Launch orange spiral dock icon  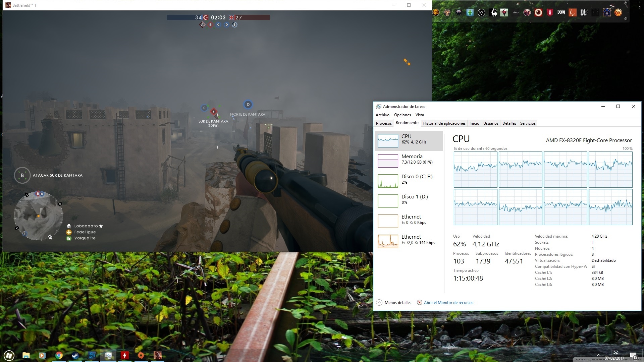(x=618, y=12)
